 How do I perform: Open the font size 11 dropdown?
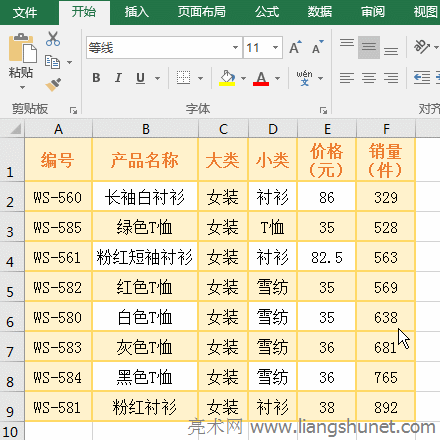coord(275,47)
